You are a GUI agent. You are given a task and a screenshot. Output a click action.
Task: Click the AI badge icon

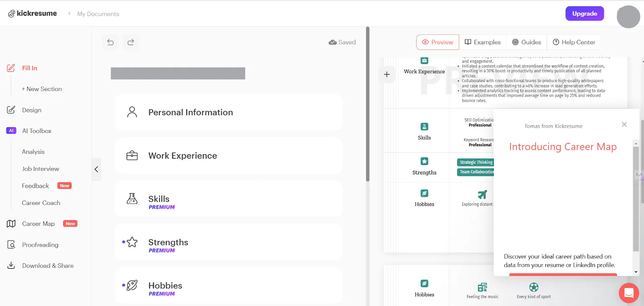pos(11,130)
